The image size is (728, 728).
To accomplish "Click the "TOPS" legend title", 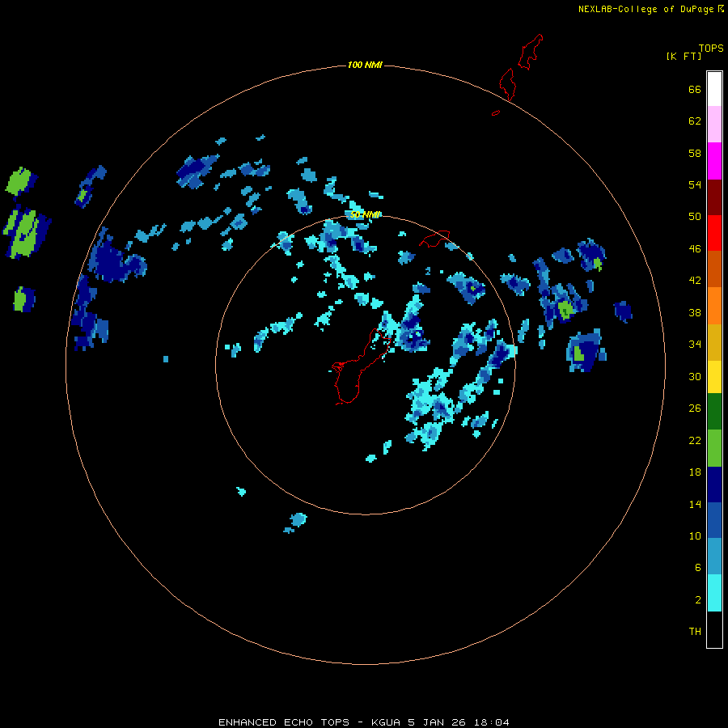I will coord(711,48).
